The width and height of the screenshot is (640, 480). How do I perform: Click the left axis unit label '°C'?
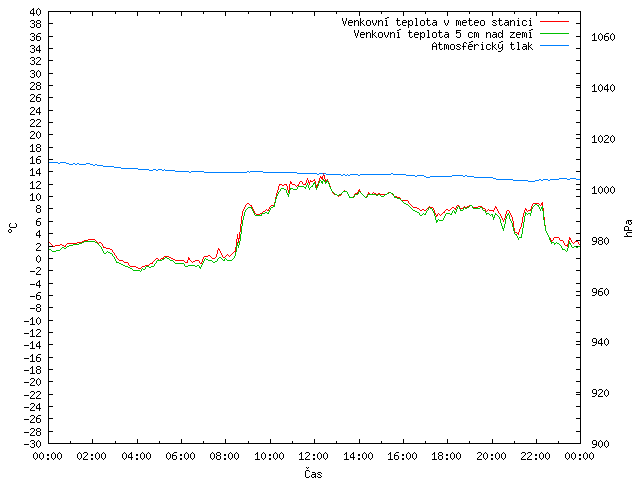pos(13,228)
